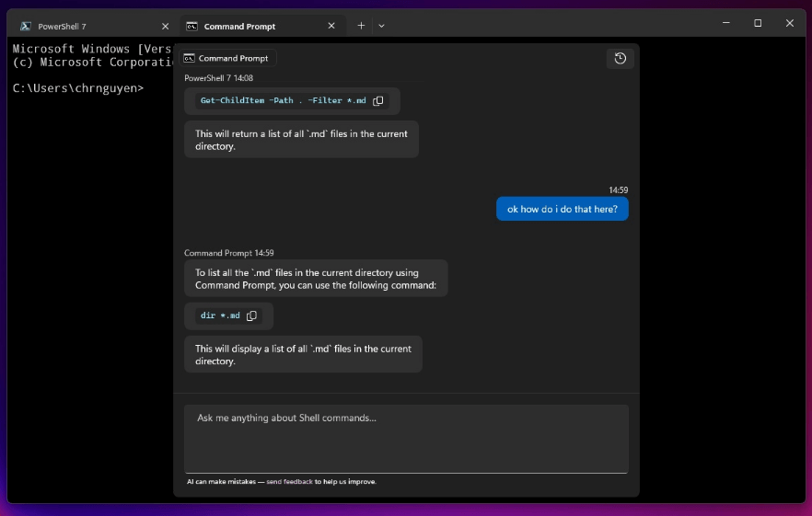This screenshot has height=516, width=812.
Task: Click the Command Prompt context chip in chat
Action: click(x=226, y=58)
